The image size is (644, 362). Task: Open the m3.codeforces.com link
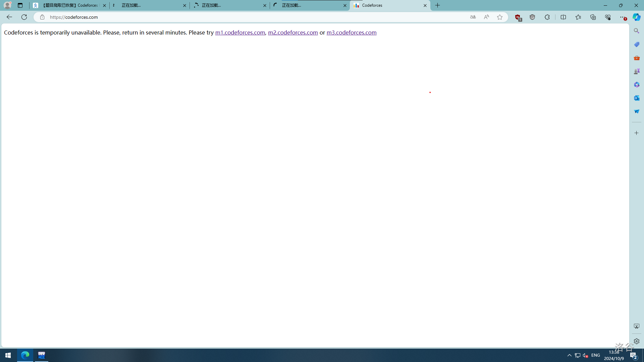[352, 33]
